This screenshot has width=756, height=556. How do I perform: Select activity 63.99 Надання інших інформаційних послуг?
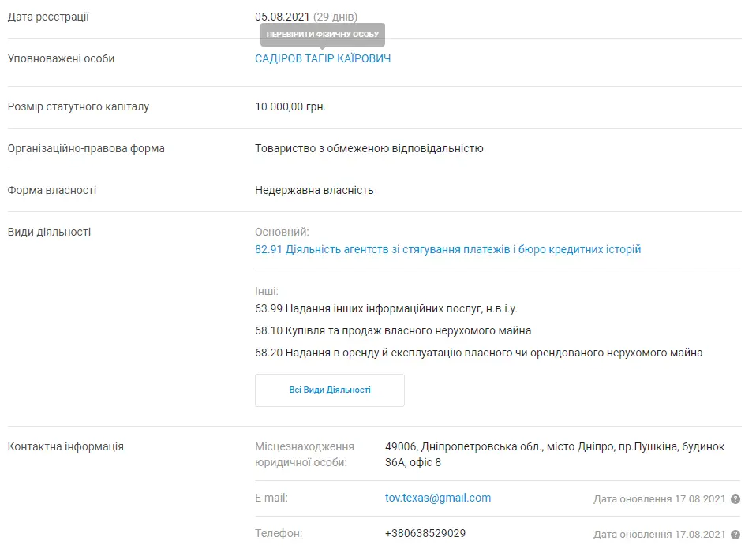click(386, 308)
